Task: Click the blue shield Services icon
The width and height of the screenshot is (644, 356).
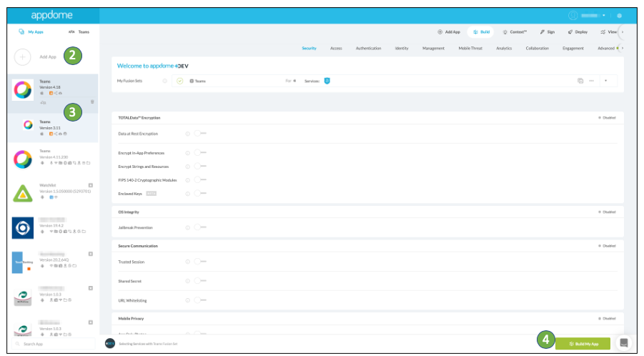Action: [327, 81]
